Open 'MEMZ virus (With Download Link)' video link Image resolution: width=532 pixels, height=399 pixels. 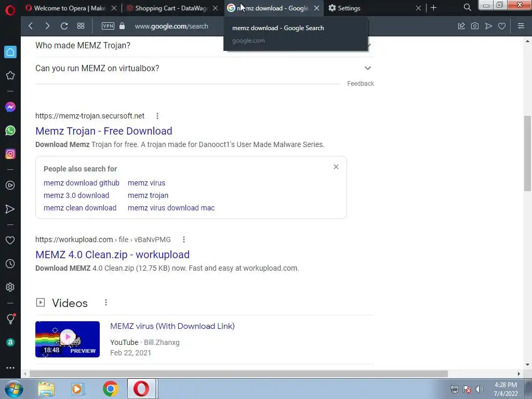tap(172, 326)
